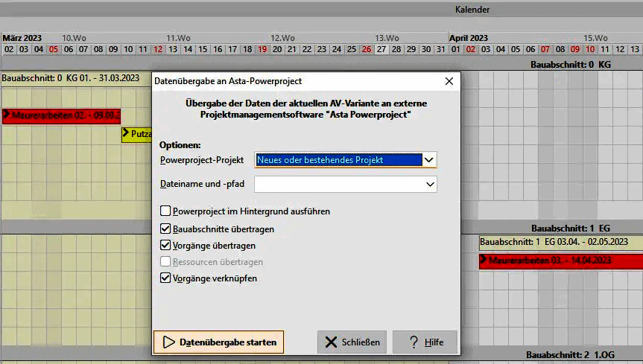Click 'Bauabschnitt: 0 KG 01. - 31.03.2023' label
The height and width of the screenshot is (364, 643).
coord(71,78)
